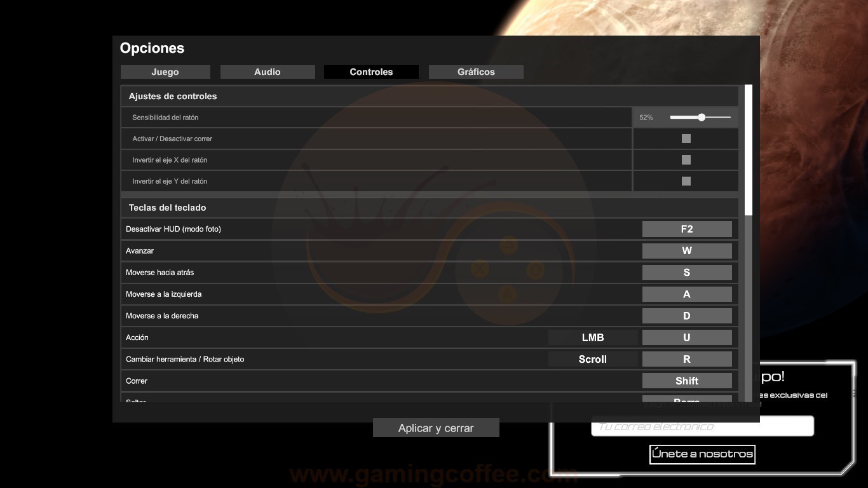The width and height of the screenshot is (868, 488).
Task: Click the Acción row label
Action: (137, 337)
